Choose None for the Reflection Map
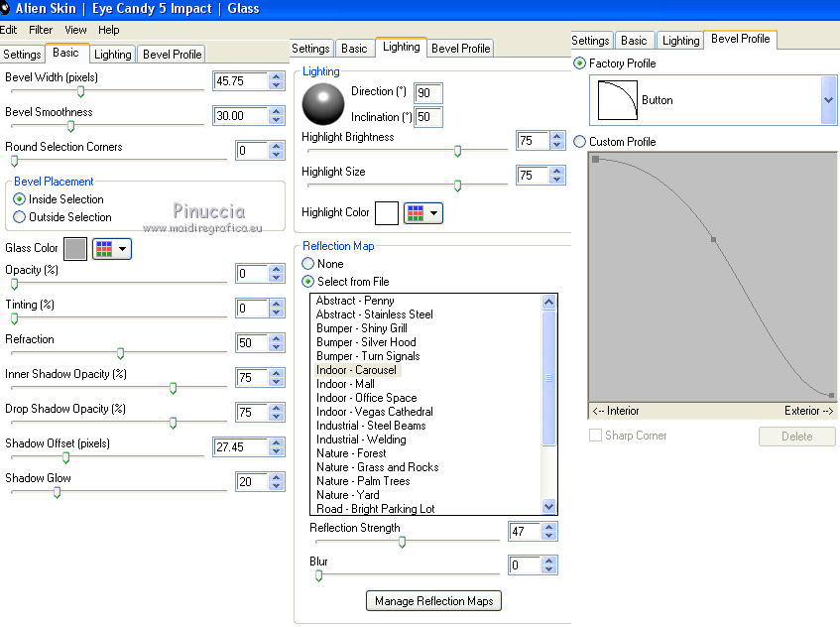 pyautogui.click(x=307, y=264)
